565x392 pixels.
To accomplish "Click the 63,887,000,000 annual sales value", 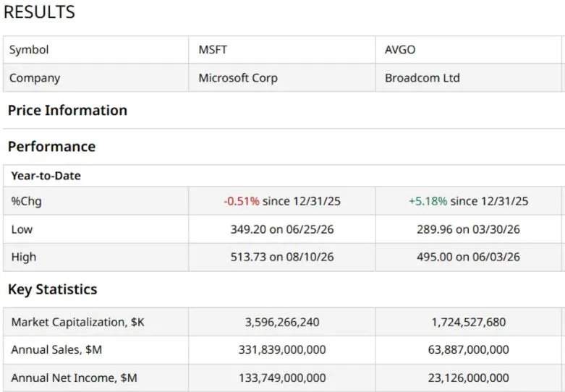I will 469,350.
